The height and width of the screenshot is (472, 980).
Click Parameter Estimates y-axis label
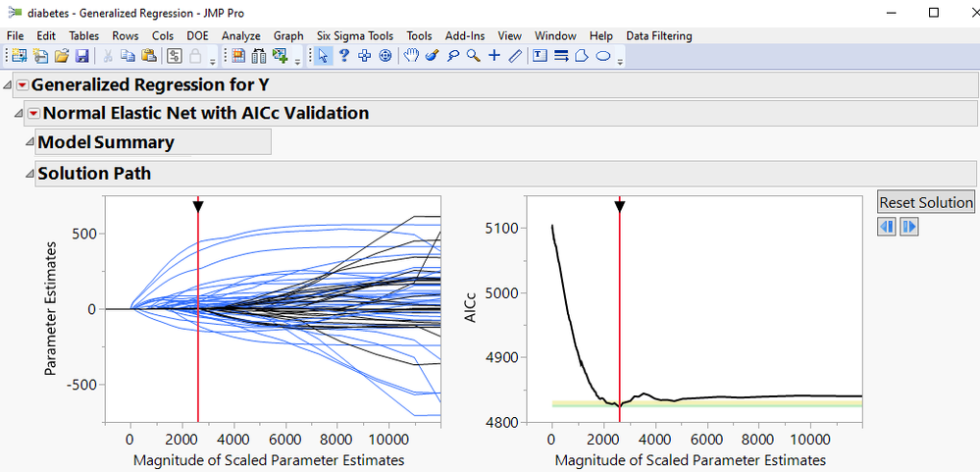pos(51,309)
